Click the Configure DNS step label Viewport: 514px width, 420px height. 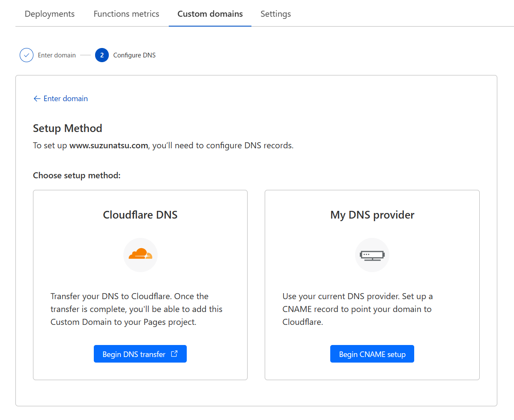134,55
